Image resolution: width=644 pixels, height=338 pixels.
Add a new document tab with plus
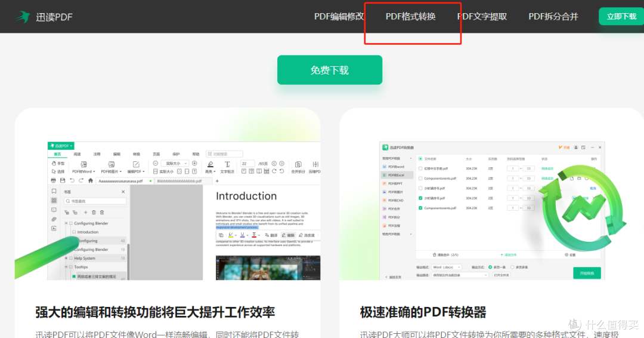tap(217, 181)
